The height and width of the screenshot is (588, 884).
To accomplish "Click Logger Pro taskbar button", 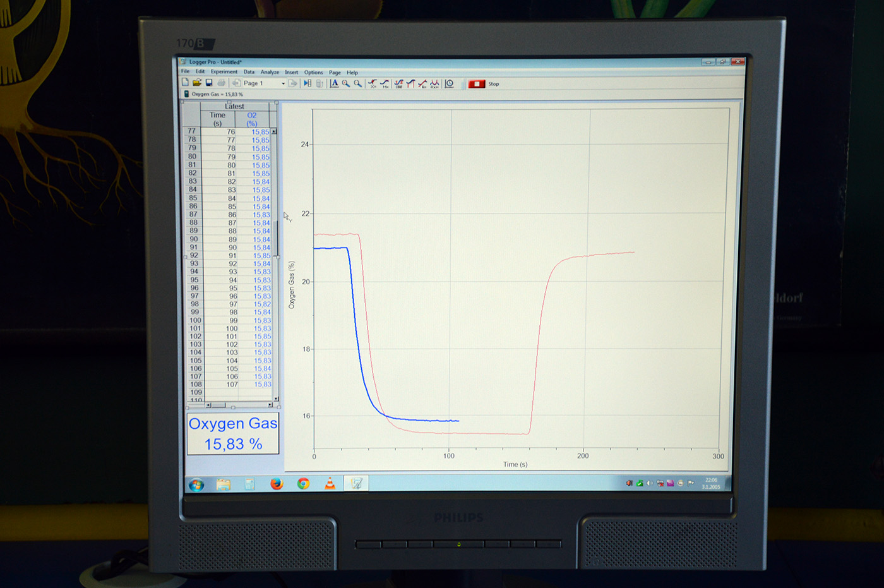I will click(x=357, y=483).
